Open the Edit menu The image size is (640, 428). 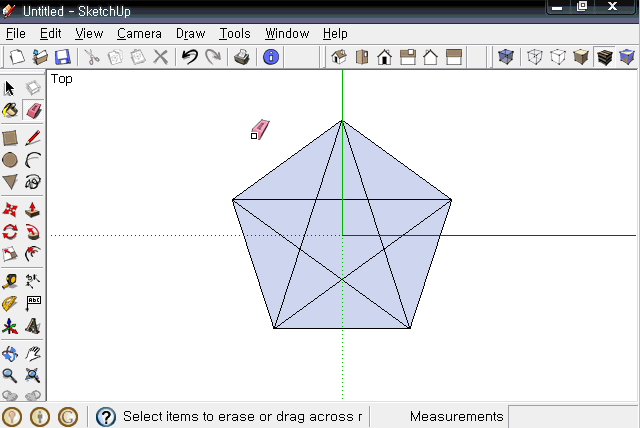click(51, 33)
